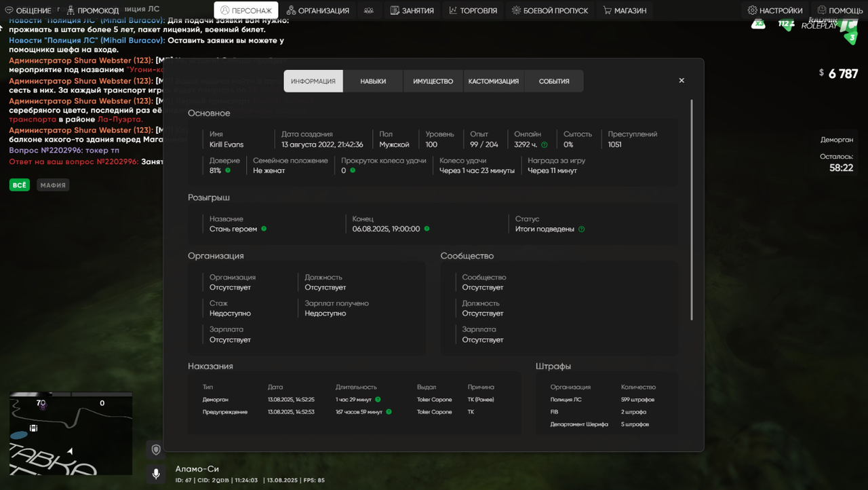Click Toker Capone in Деморган row
The image size is (868, 490).
click(435, 400)
